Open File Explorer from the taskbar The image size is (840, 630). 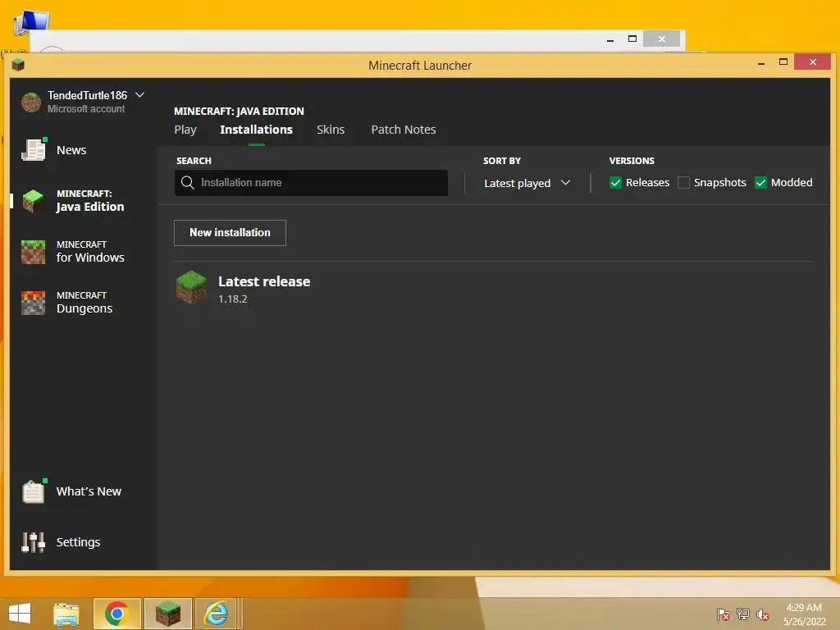(x=66, y=614)
